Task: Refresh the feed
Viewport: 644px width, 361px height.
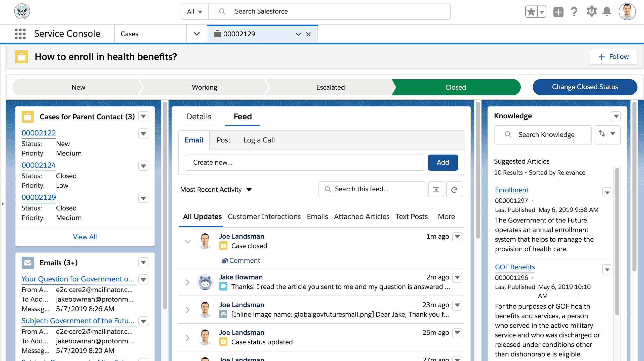Action: pyautogui.click(x=454, y=189)
